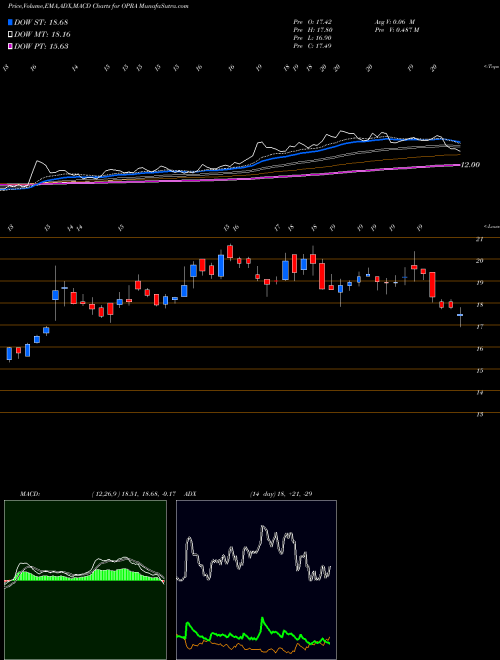Viewport: 500px width, 660px height.
Task: Click the 'Pre O: 17.42' value
Action: point(312,22)
